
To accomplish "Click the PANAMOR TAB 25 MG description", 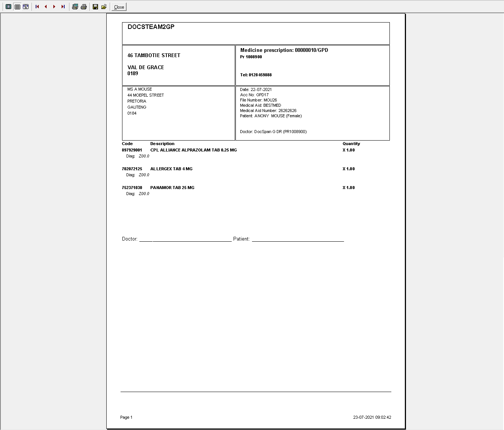I will click(x=172, y=188).
